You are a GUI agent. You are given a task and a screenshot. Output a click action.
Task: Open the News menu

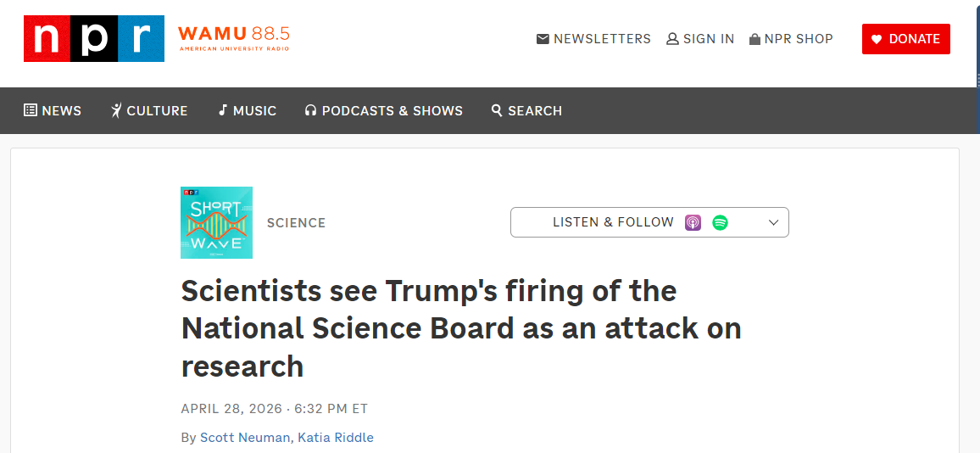(x=53, y=110)
